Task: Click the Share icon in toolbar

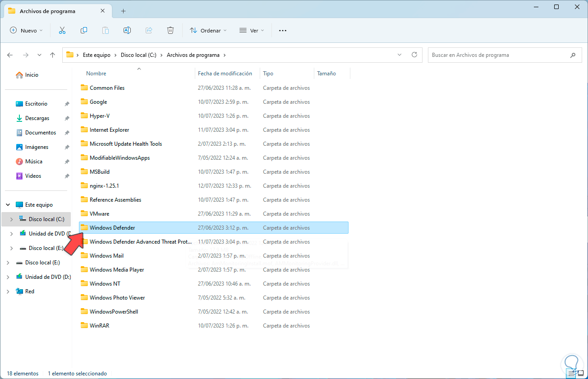Action: click(149, 30)
